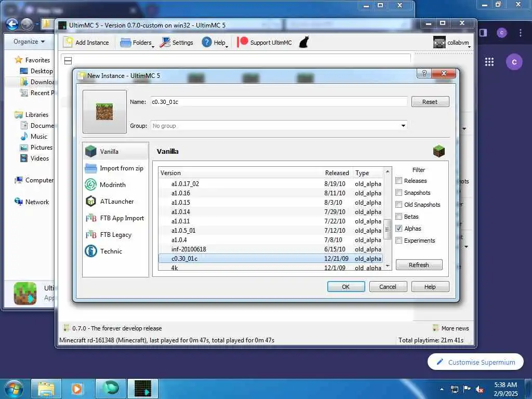Click the Support UltimMC Patreon icon
The height and width of the screenshot is (399, 532).
click(242, 42)
